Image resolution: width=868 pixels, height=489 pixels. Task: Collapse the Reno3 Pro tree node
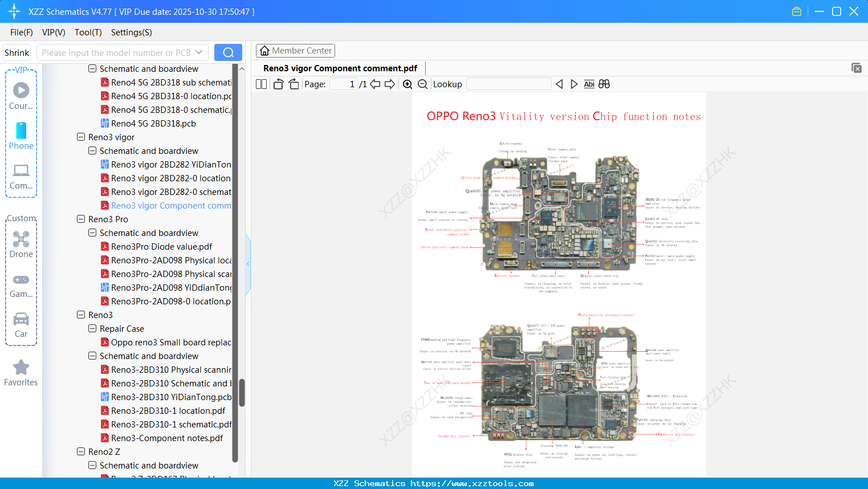click(x=81, y=219)
